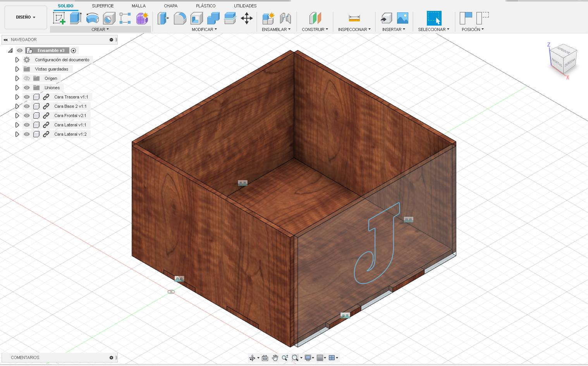Expand the Origen node
The width and height of the screenshot is (588, 366).
(x=17, y=78)
